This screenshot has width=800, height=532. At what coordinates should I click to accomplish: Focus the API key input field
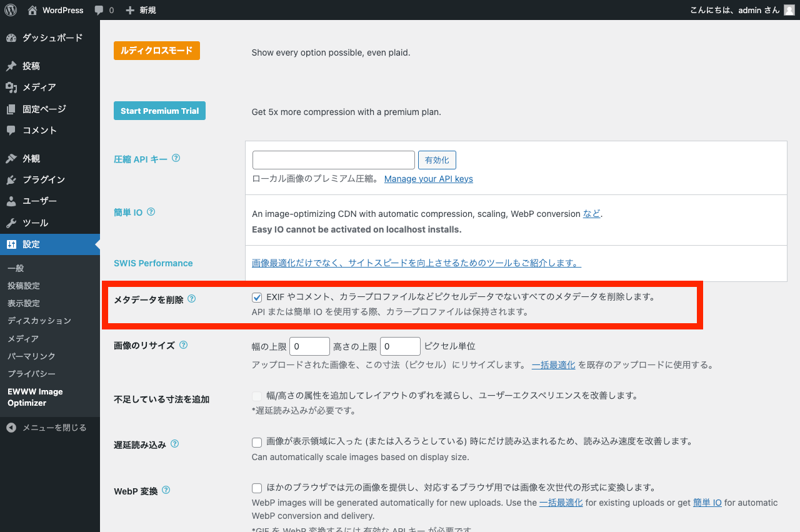[x=334, y=160]
